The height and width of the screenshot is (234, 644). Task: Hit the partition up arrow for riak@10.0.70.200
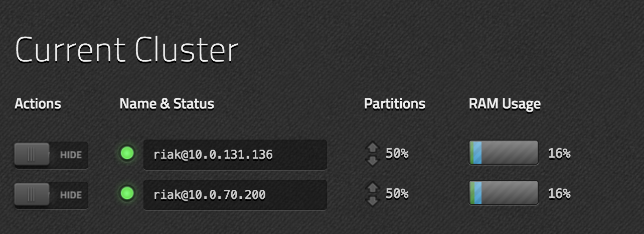coord(372,188)
